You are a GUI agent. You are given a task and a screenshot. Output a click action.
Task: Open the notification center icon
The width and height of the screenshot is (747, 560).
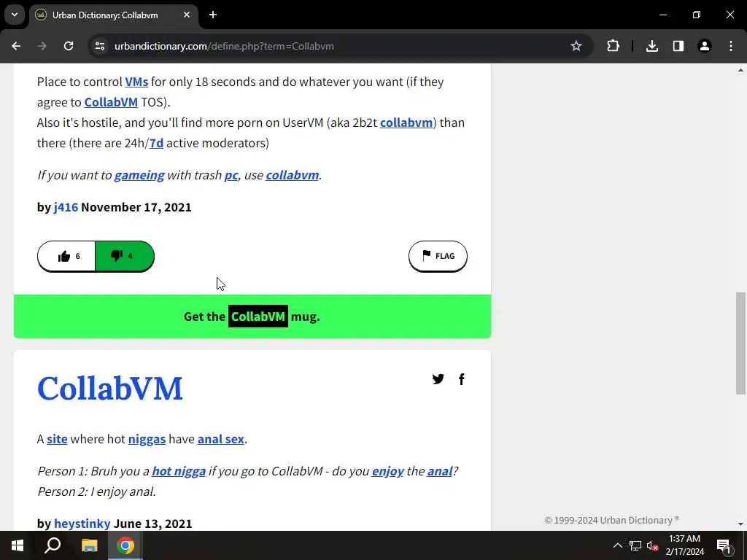[724, 545]
